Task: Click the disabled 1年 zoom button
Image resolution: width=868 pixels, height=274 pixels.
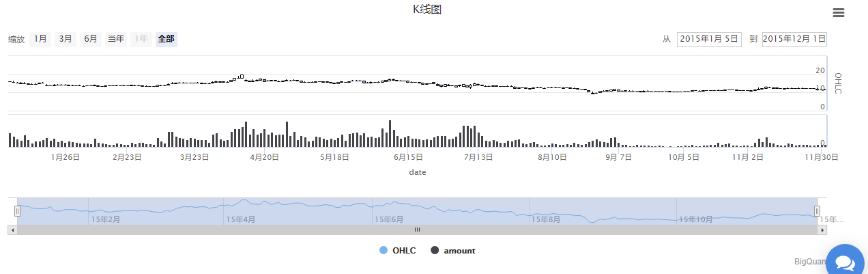Action: click(x=141, y=39)
